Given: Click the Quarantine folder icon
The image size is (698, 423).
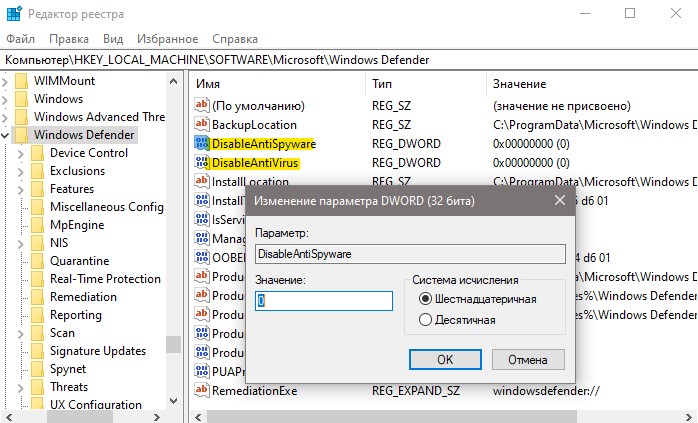Looking at the screenshot, I should point(37,261).
